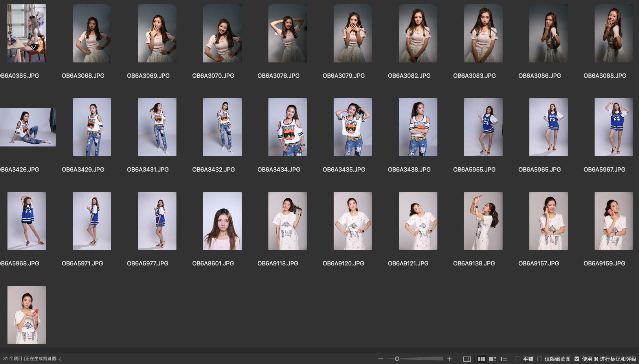Enable the 平铺 checkbox
Screen dimensions: 639x364
(518, 359)
